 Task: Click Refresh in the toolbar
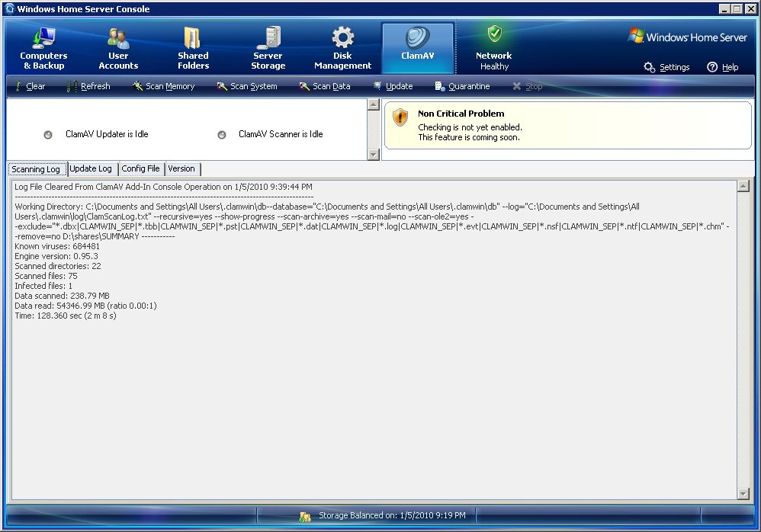88,86
